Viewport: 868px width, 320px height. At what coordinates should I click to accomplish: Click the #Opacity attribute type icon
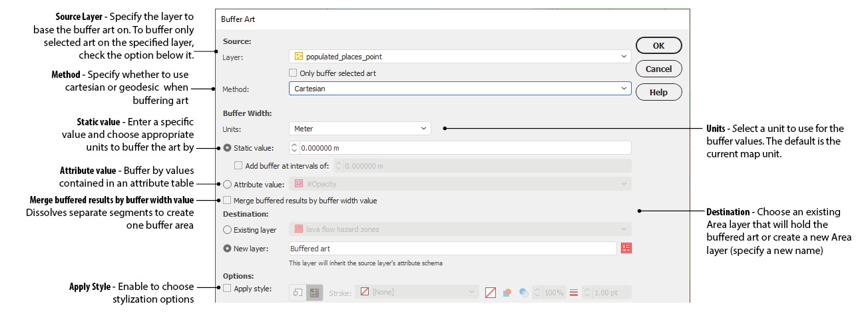click(299, 184)
